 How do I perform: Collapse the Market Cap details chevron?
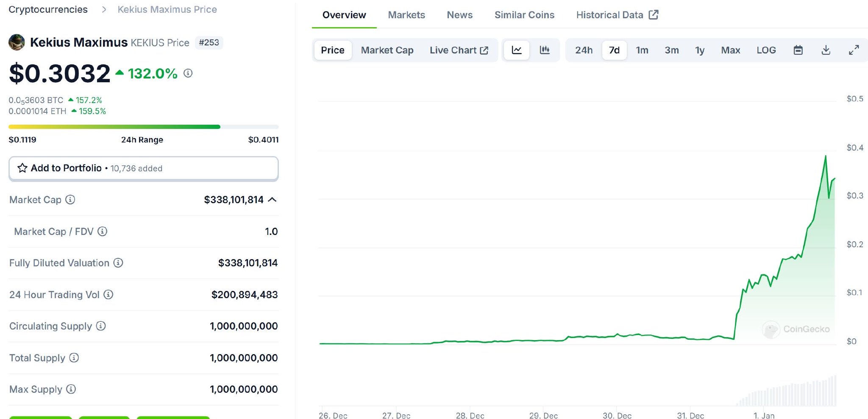pyautogui.click(x=273, y=199)
